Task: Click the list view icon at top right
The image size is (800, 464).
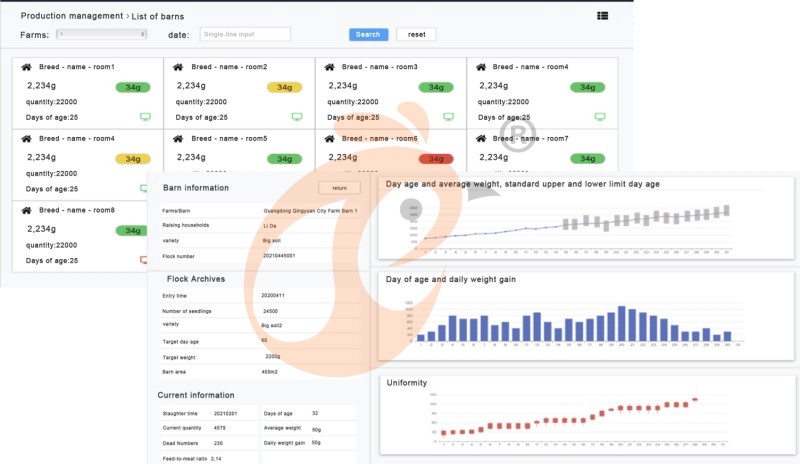Action: tap(603, 16)
